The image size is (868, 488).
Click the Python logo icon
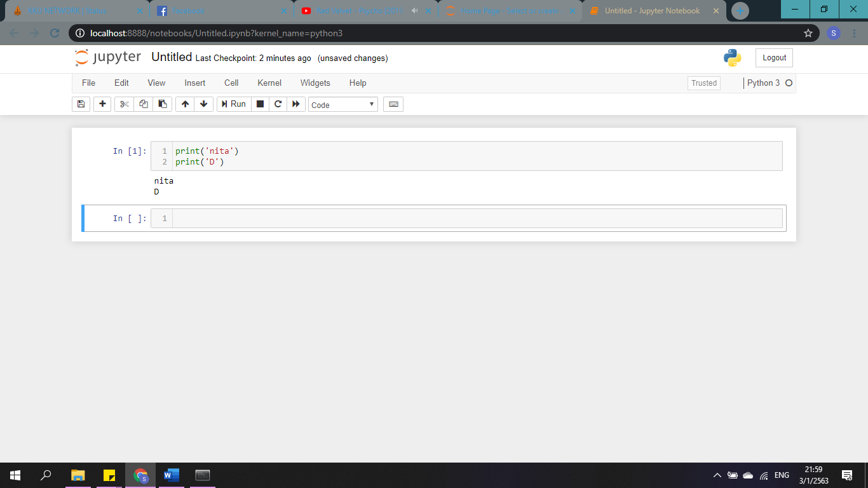click(x=732, y=58)
